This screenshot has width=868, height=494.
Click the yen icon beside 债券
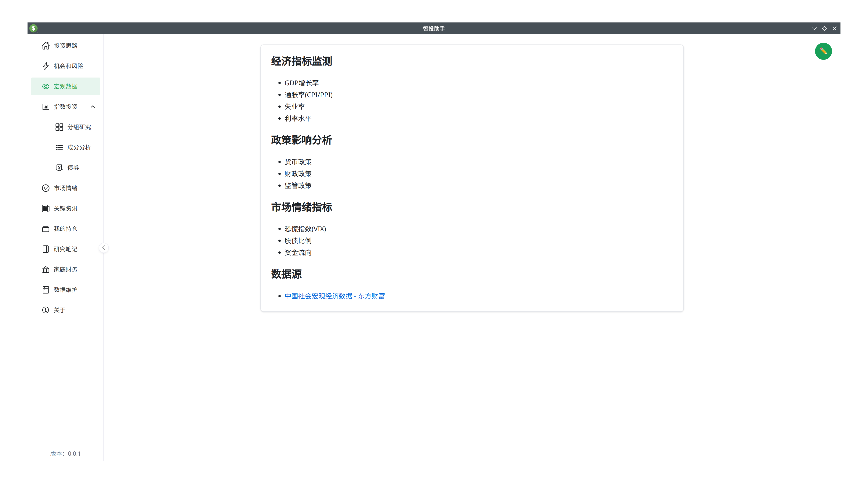[59, 168]
